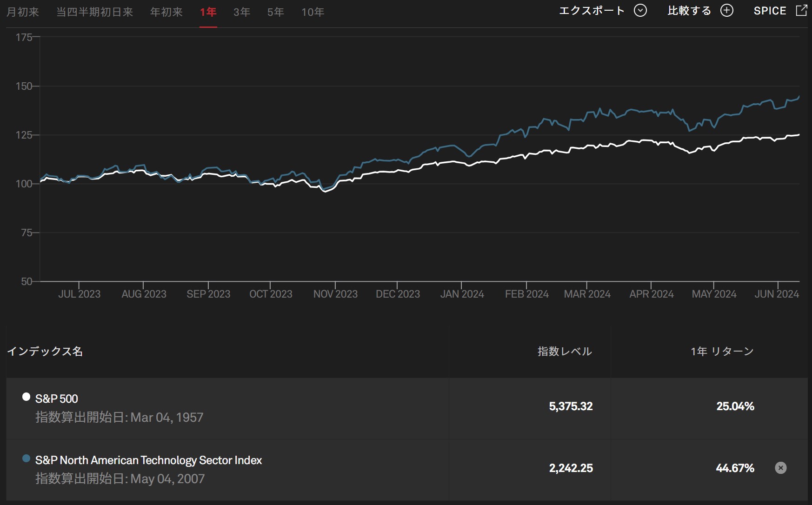Remove the S&P North American Technology Sector Index row

(x=781, y=468)
